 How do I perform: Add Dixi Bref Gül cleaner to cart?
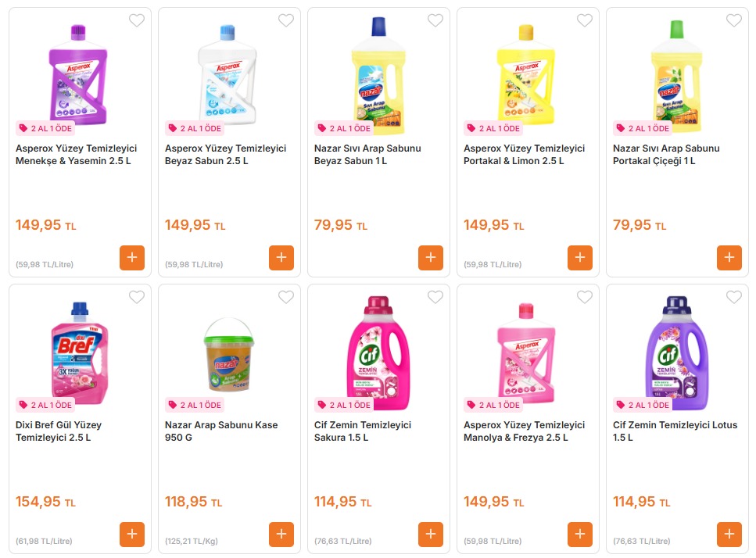[132, 535]
